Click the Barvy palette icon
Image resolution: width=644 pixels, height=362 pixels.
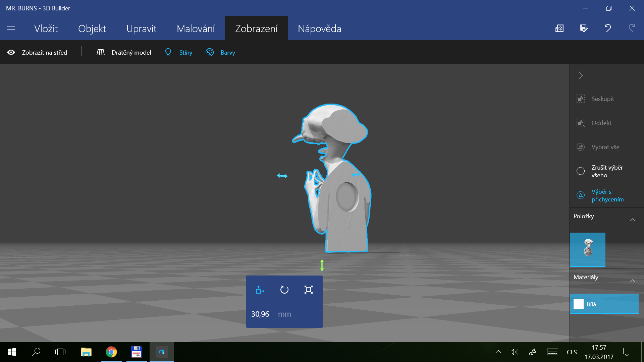(210, 52)
